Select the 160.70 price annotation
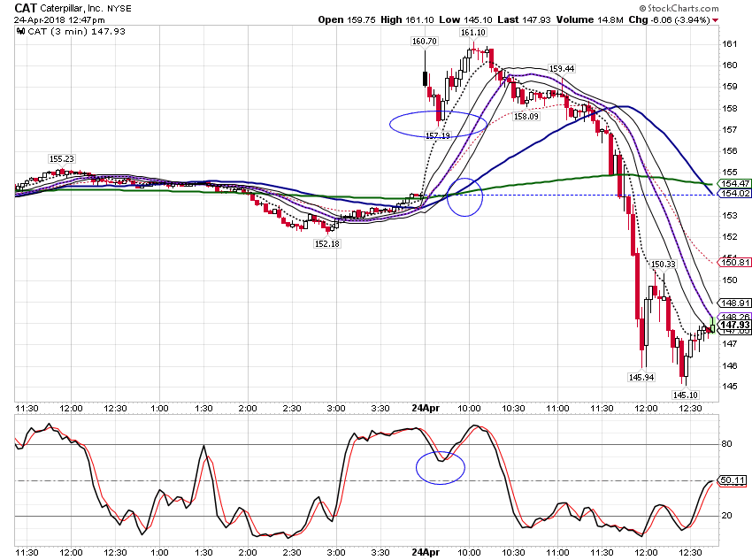 point(425,42)
